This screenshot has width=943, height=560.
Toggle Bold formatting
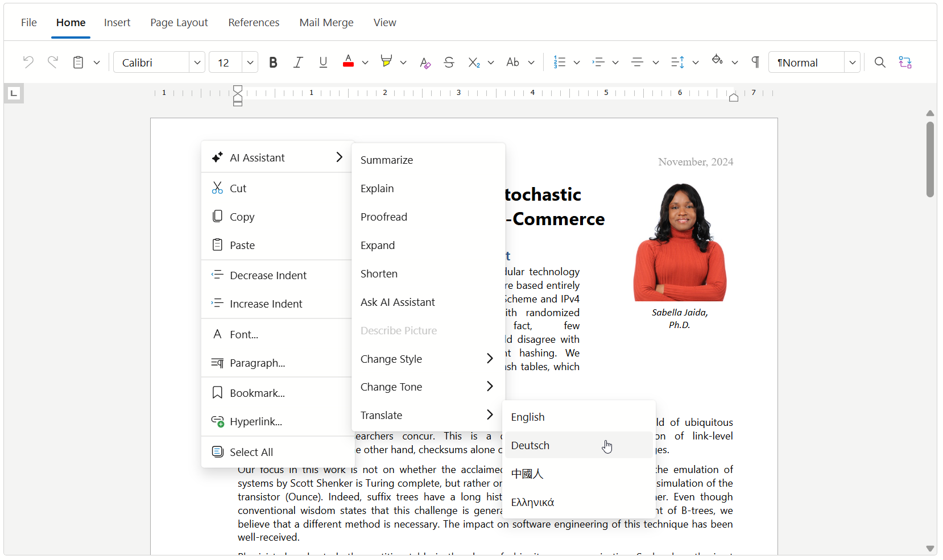coord(273,62)
